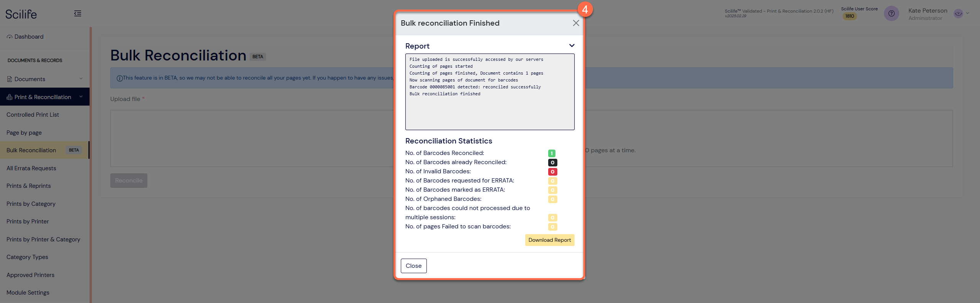Collapse the Report section chevron

point(572,46)
